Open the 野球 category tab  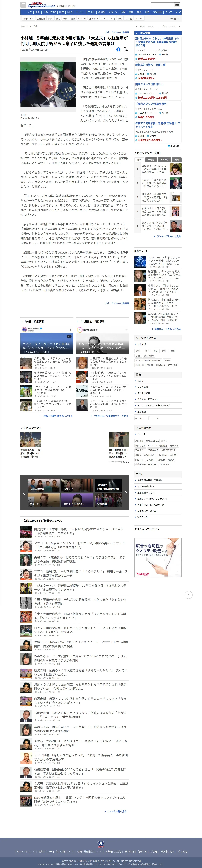61,12
